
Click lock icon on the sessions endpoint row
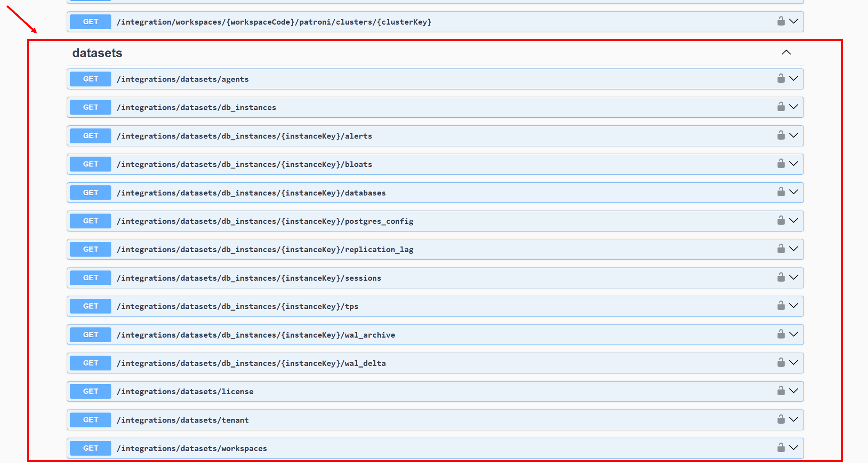781,278
